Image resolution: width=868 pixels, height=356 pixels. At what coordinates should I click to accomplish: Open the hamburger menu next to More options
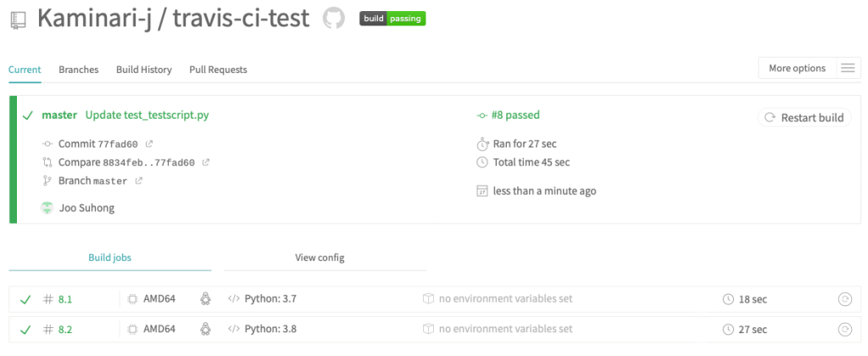point(848,69)
